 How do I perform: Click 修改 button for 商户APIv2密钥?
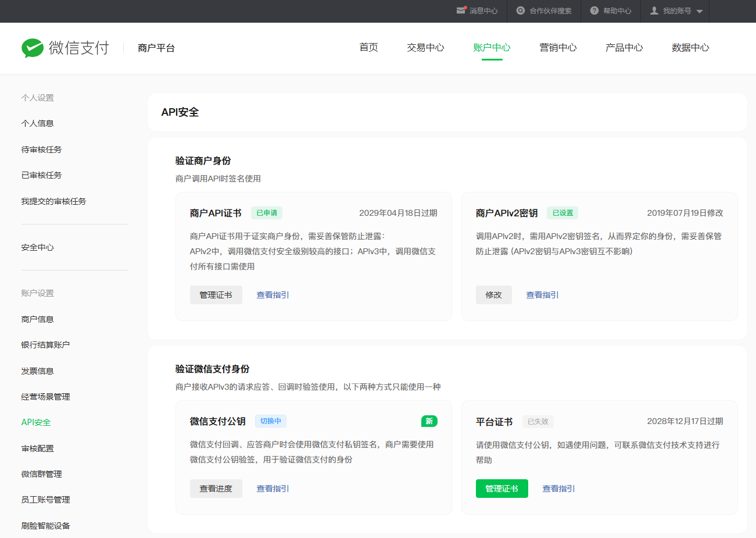[494, 295]
